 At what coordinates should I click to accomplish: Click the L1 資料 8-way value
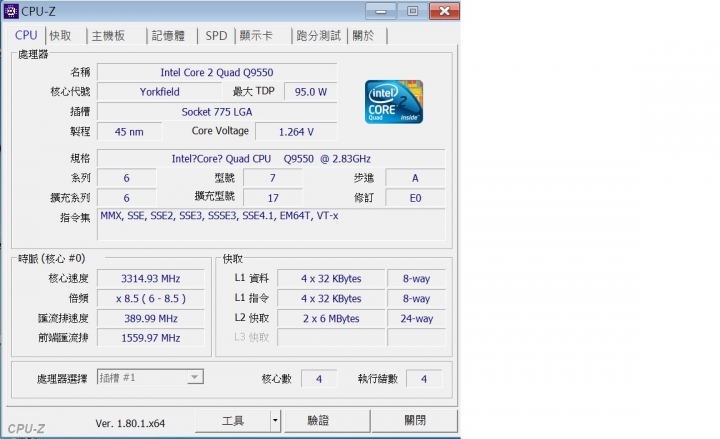pyautogui.click(x=416, y=279)
